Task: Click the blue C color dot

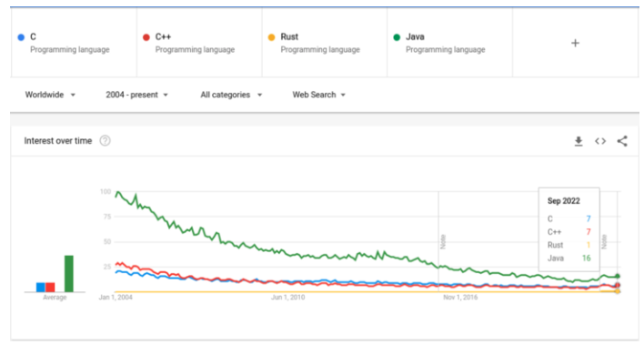Action: coord(21,37)
